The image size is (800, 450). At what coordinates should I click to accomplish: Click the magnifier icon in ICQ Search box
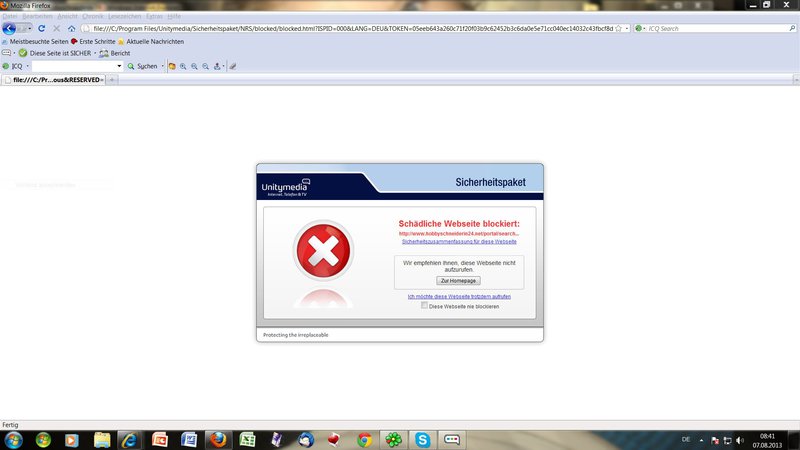[792, 29]
